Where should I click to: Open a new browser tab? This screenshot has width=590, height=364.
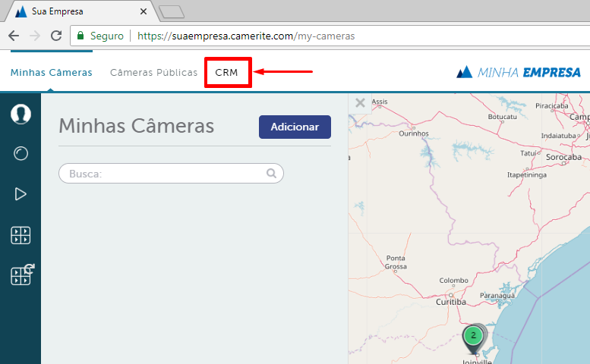171,11
